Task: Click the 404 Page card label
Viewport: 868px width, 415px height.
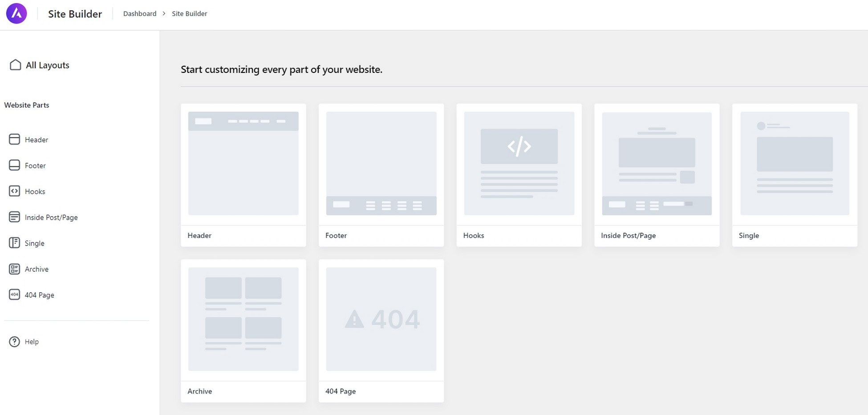Action: (341, 391)
